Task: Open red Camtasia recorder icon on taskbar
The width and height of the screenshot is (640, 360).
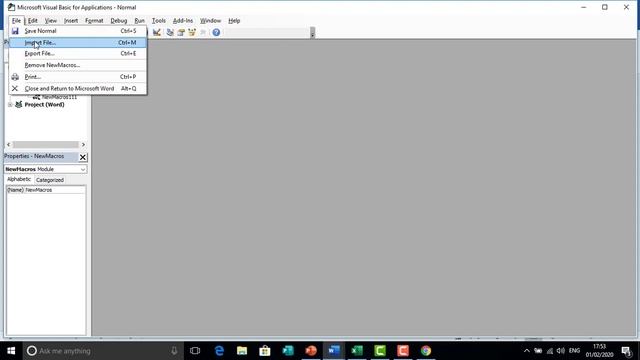Action: [x=403, y=351]
